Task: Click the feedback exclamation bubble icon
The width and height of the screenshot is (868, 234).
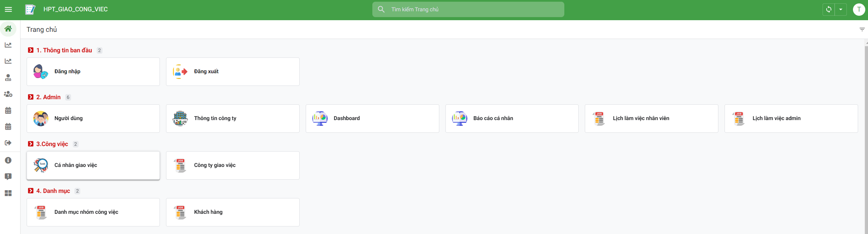Action: (8, 177)
